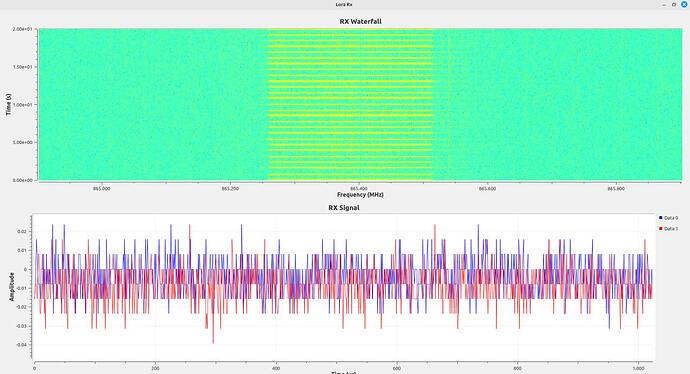
Task: Click the 1,000 tick on signal time axis
Action: pos(638,369)
